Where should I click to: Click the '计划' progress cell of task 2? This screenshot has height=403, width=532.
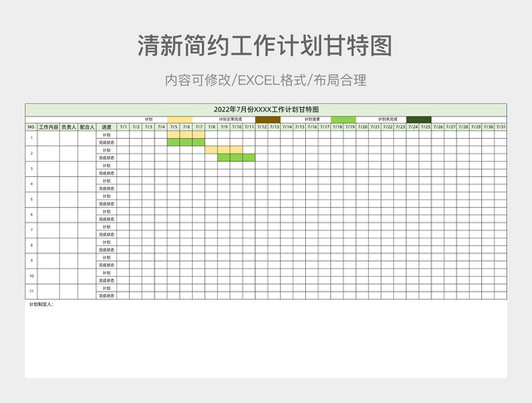point(106,150)
